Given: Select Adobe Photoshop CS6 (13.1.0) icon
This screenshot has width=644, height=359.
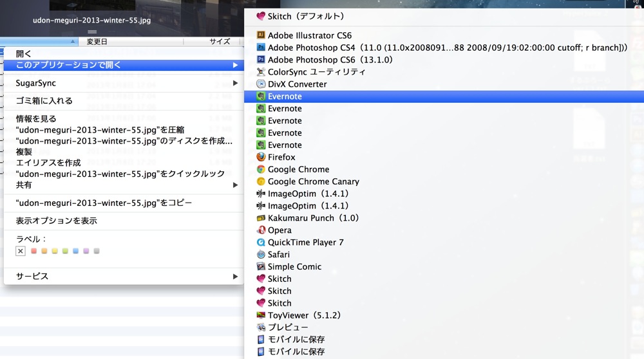Looking at the screenshot, I should point(261,60).
